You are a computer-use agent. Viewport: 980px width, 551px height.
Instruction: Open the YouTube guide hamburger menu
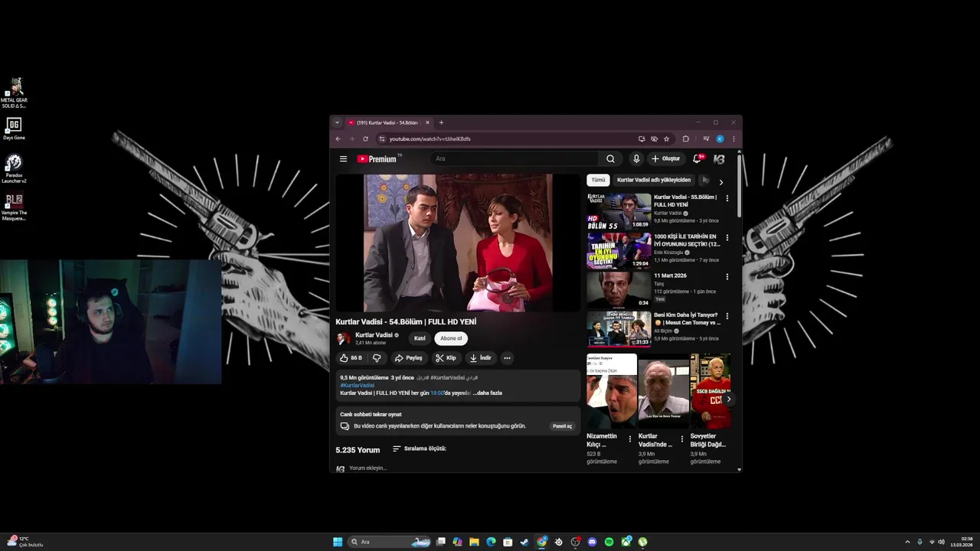[x=343, y=159]
